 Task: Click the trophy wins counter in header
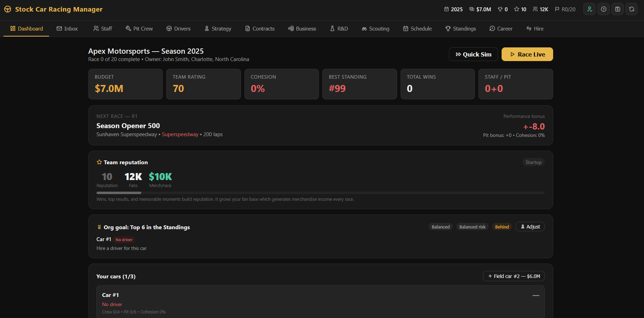click(x=503, y=9)
